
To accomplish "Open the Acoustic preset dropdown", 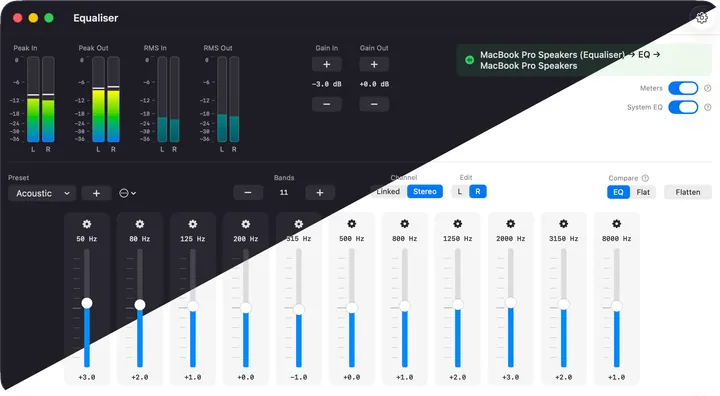I will [x=42, y=193].
